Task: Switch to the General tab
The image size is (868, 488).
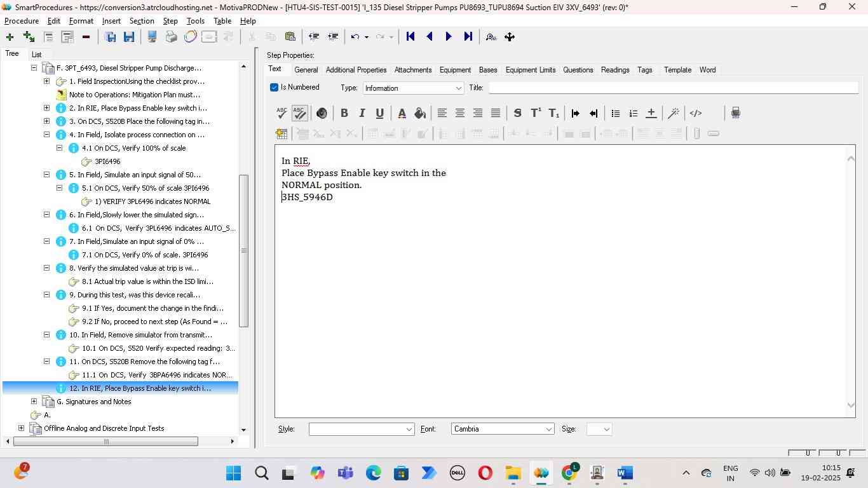Action: 306,70
